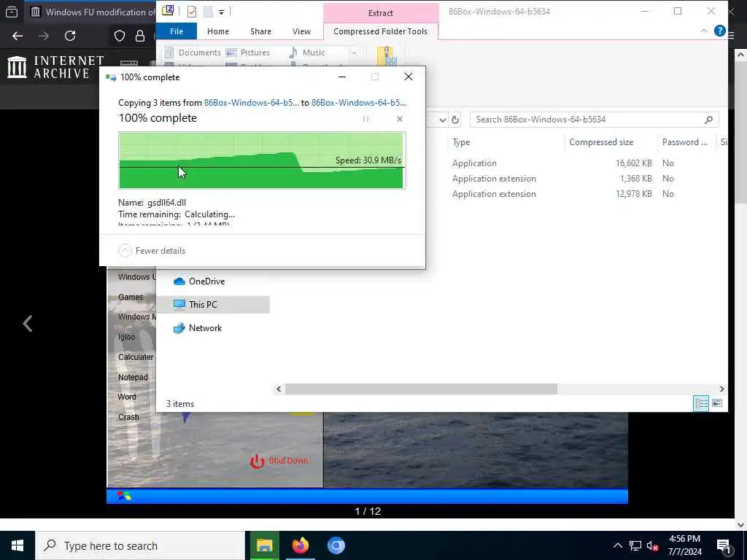Switch to the Home ribbon tab
Screen dimensions: 747x560
point(218,31)
